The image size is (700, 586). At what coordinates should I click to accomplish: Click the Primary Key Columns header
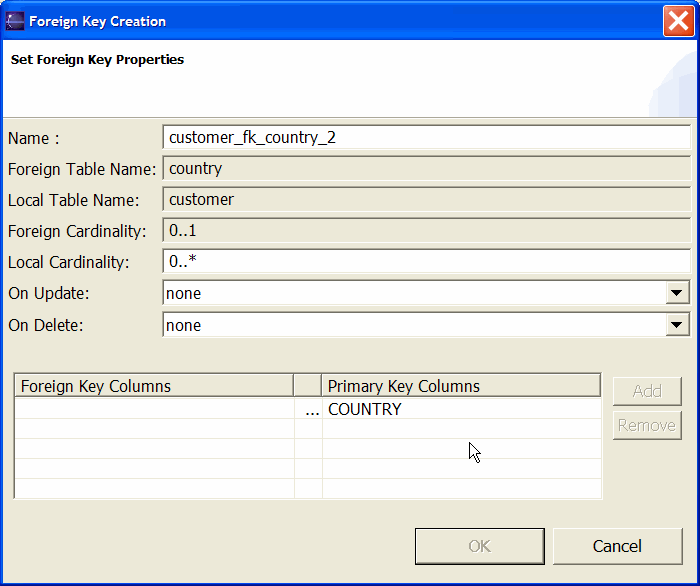point(461,386)
